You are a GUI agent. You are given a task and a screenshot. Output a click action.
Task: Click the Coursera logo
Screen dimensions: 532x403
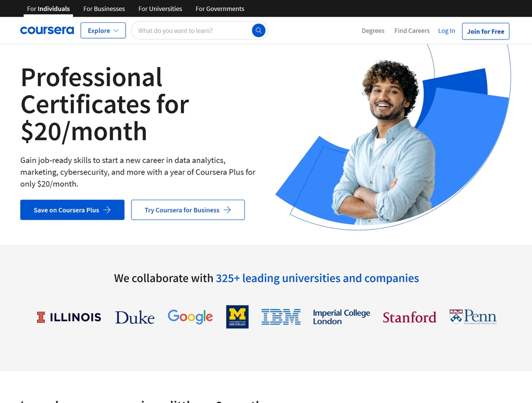coord(47,30)
